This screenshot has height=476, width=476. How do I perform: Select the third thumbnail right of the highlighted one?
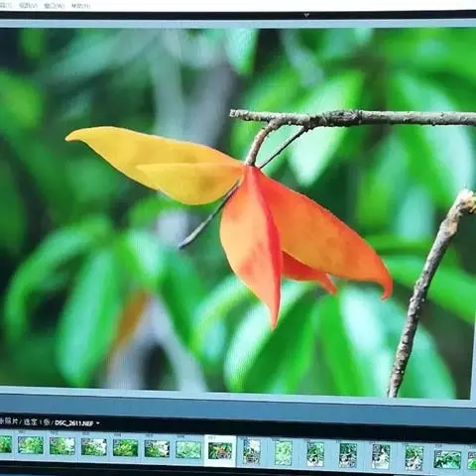pyautogui.click(x=315, y=453)
